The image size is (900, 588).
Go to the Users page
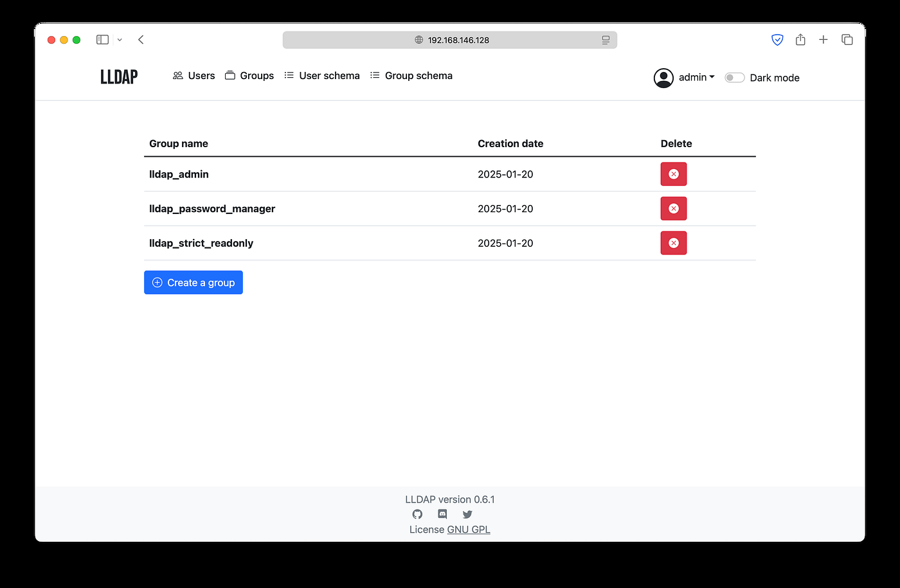tap(194, 76)
